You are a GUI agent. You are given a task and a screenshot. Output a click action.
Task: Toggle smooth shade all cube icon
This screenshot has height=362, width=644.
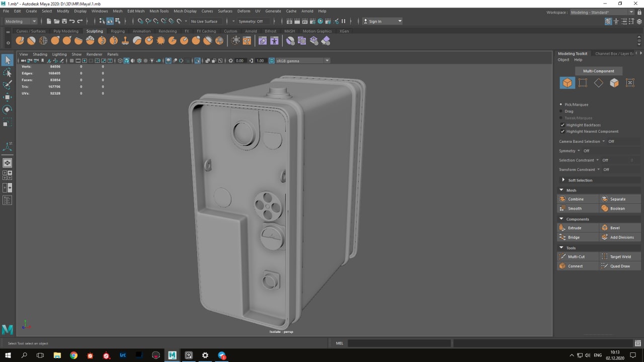tap(126, 61)
